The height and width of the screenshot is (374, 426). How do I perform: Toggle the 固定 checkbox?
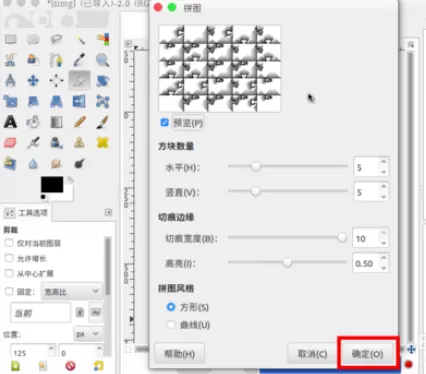point(9,292)
